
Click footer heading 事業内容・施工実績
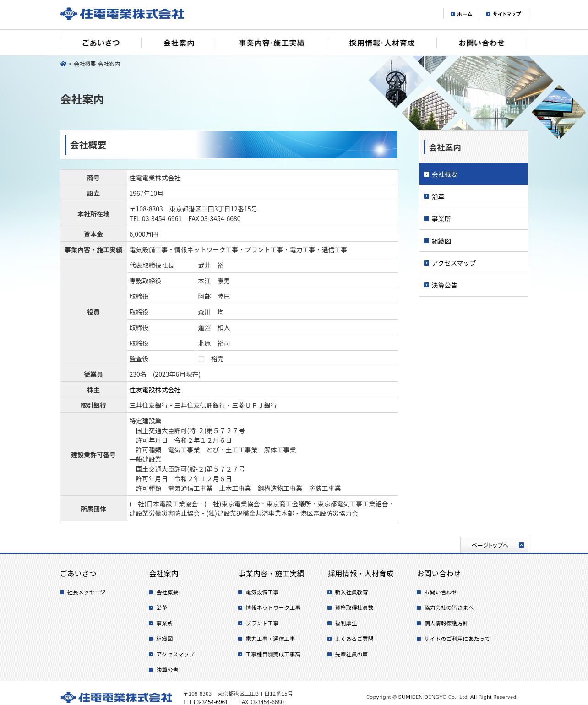point(271,574)
